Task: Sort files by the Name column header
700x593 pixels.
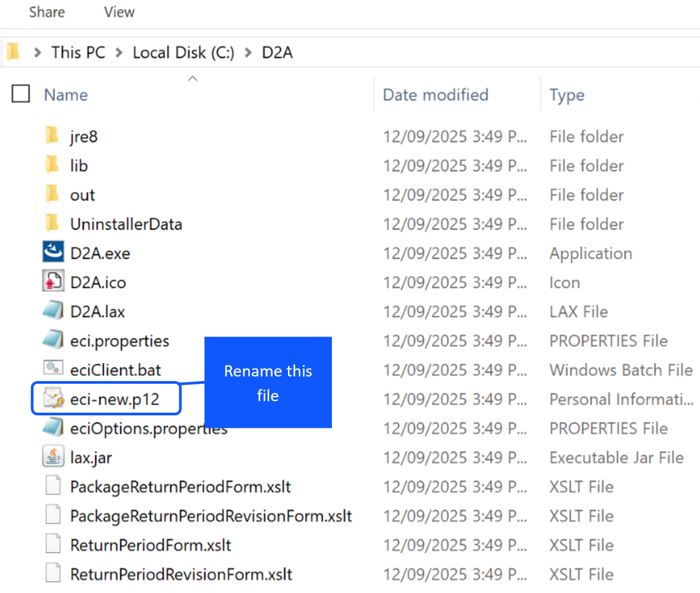Action: click(66, 95)
